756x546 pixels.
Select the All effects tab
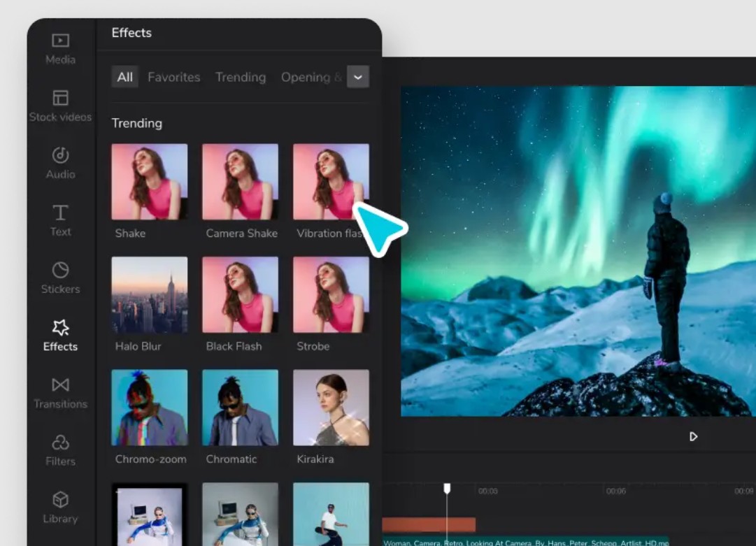click(125, 77)
